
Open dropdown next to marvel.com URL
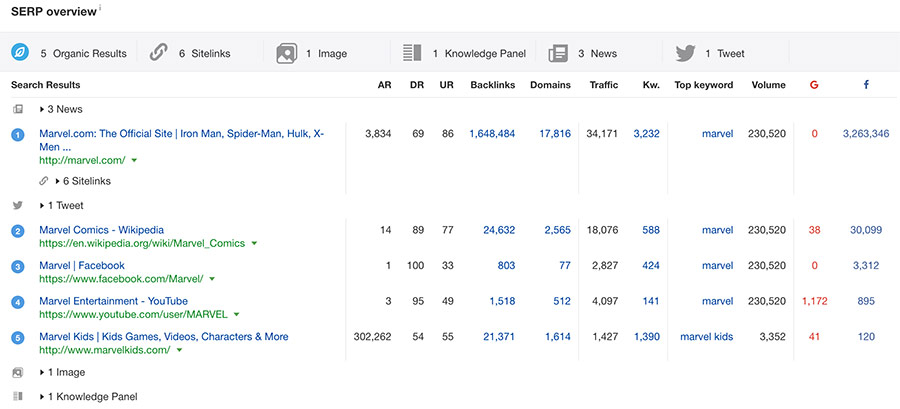(x=134, y=160)
